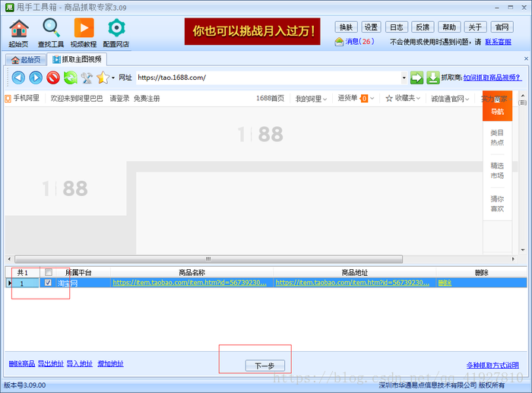
Task: Click the 官网 button
Action: [502, 27]
